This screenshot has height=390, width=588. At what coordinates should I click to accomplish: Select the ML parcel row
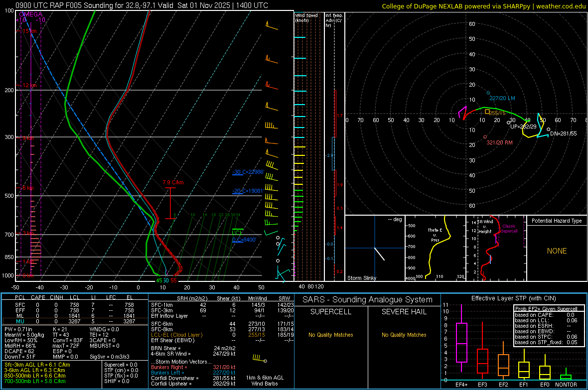(75, 316)
